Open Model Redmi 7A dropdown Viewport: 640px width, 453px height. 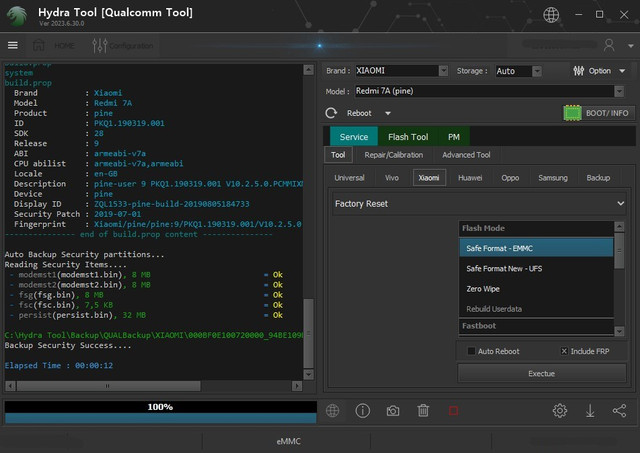(619, 91)
